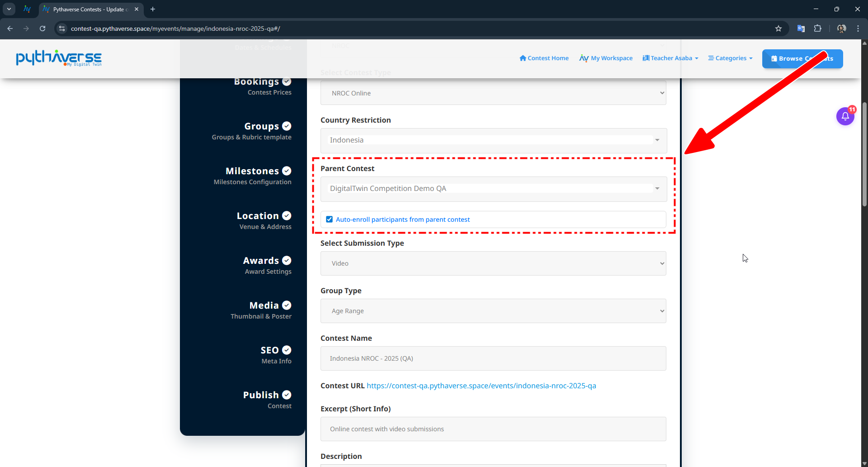Click the page vertical scrollbar
Viewport: 868px width, 467px height.
(864, 154)
